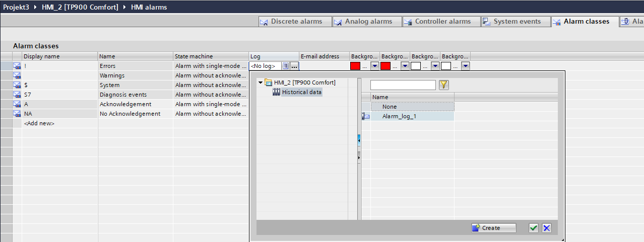
Task: Click the S7 display name cell
Action: click(59, 95)
